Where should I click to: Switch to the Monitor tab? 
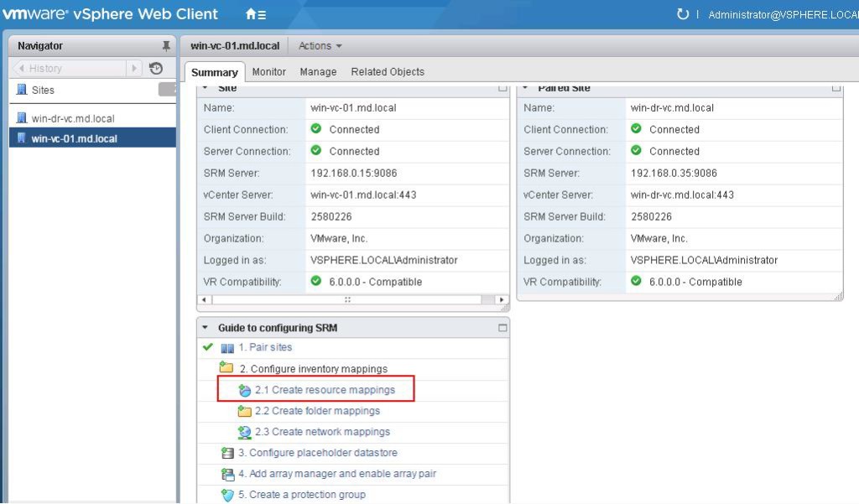[269, 72]
